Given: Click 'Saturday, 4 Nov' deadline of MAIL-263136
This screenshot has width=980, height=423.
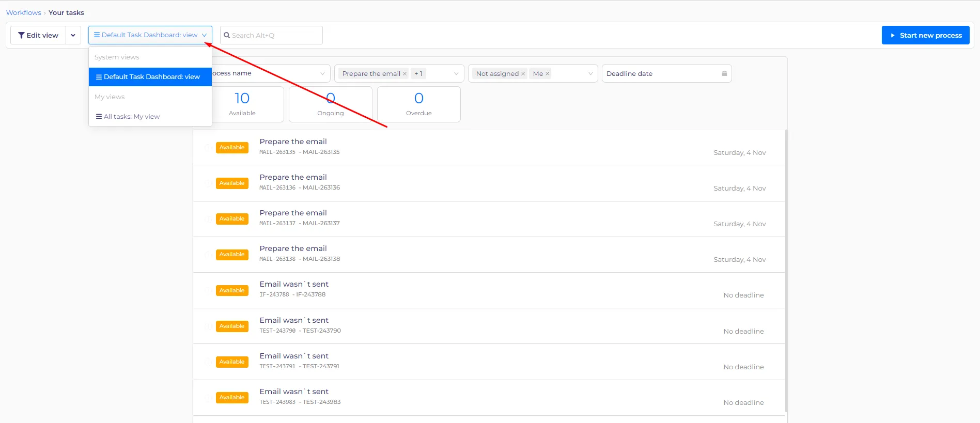Looking at the screenshot, I should [739, 189].
